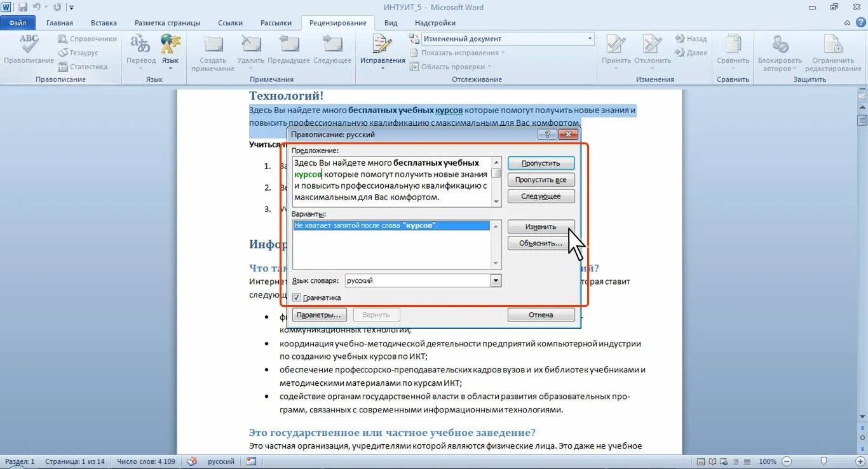Expand Показать исправления menu
Viewport: 868px width, 469px height.
click(x=458, y=53)
